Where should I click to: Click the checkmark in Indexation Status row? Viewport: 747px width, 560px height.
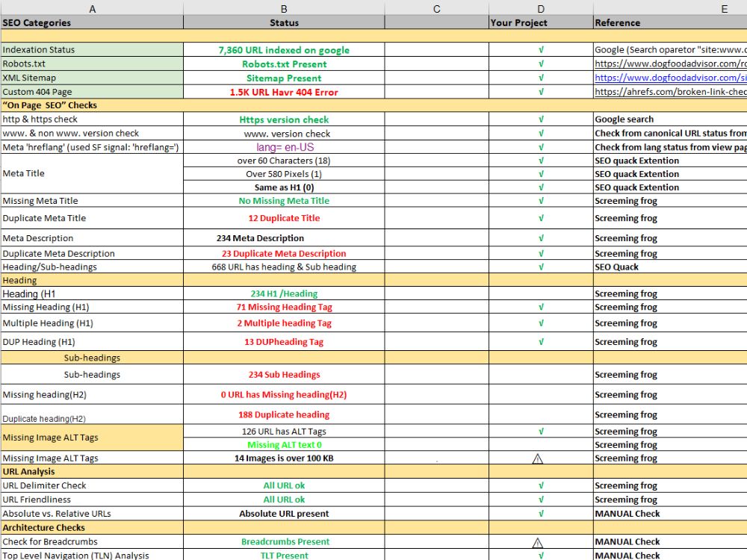541,49
